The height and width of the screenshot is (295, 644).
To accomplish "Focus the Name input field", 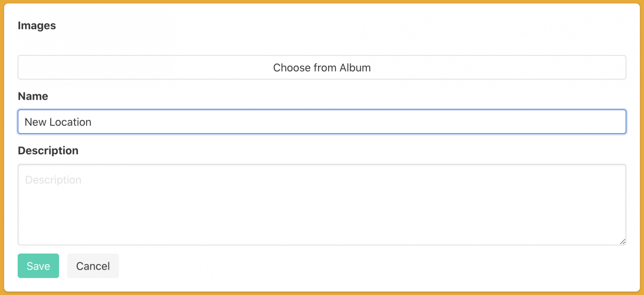I will pyautogui.click(x=322, y=122).
